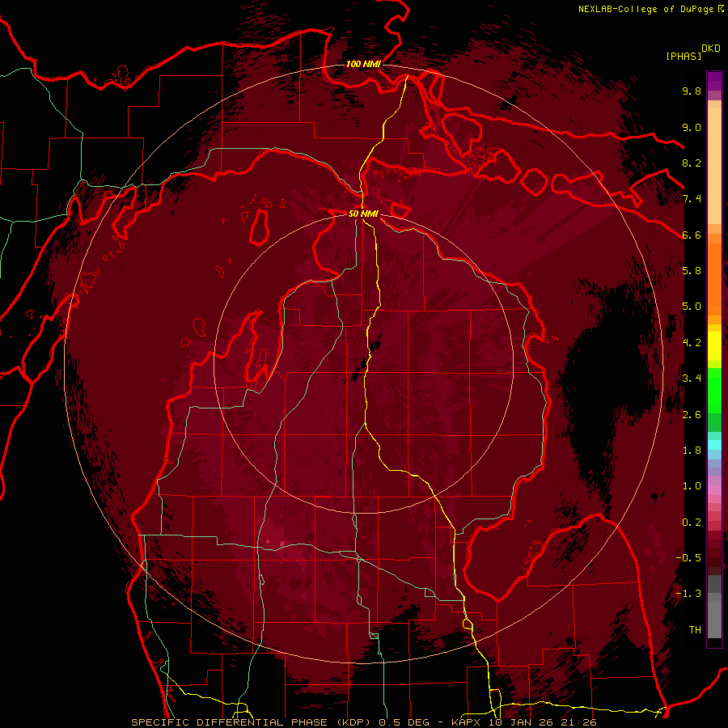Click the cyan segment of the color scale

pyautogui.click(x=714, y=445)
